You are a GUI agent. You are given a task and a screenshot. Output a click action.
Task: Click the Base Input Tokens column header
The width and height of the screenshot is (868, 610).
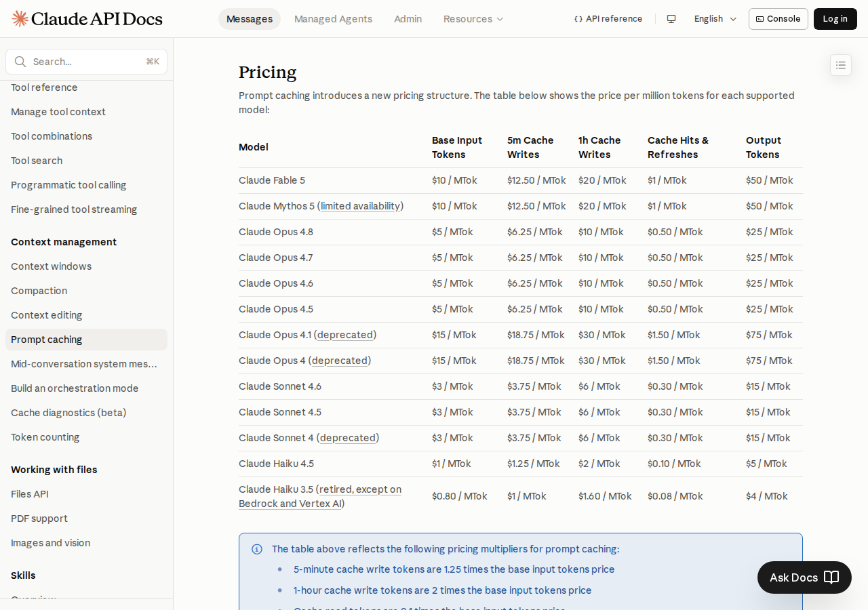click(x=457, y=147)
